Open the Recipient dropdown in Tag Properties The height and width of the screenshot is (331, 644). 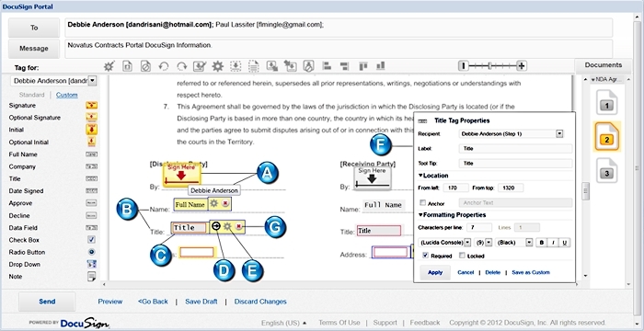pyautogui.click(x=559, y=134)
